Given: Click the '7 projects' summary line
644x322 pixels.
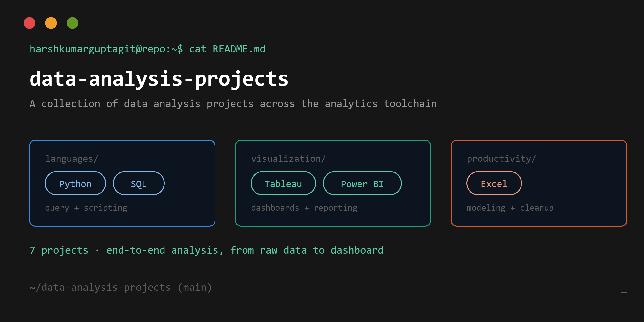Looking at the screenshot, I should [206, 250].
